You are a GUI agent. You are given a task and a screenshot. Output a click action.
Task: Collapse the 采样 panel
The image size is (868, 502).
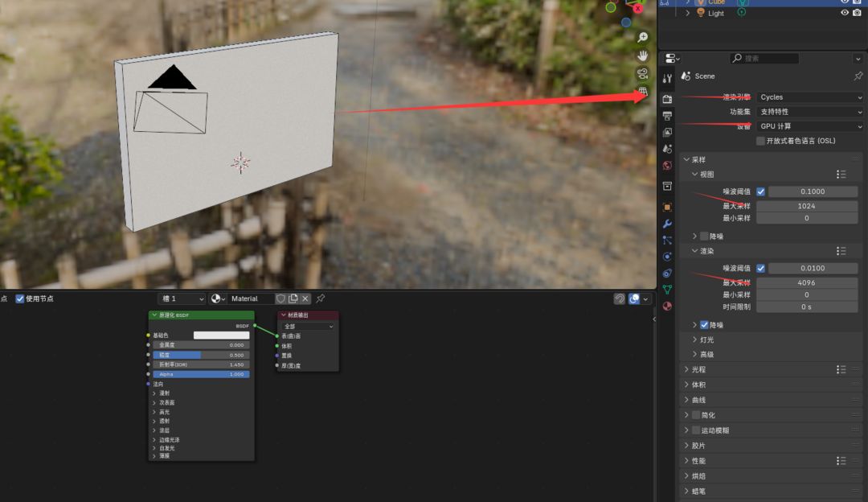coord(686,159)
